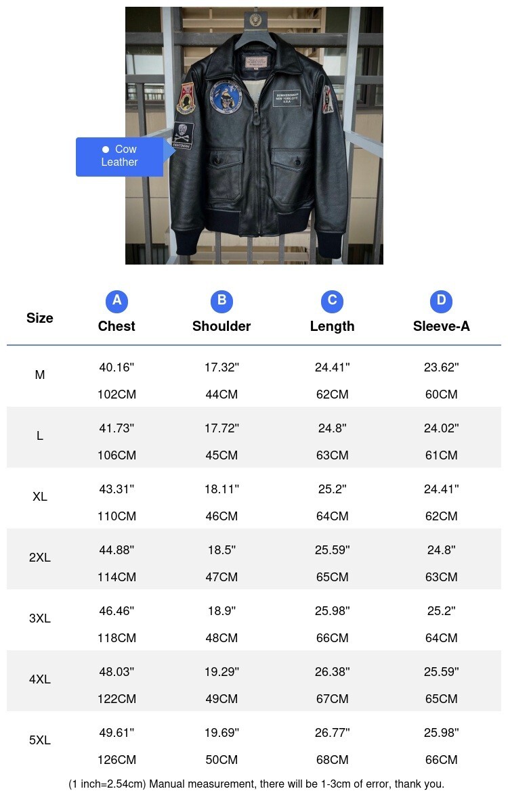This screenshot has width=508, height=812.
Task: Click the Cow Leather callout label
Action: [120, 156]
